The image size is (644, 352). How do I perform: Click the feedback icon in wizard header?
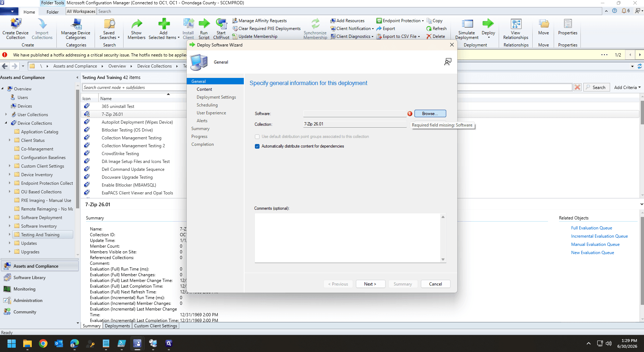pyautogui.click(x=448, y=62)
